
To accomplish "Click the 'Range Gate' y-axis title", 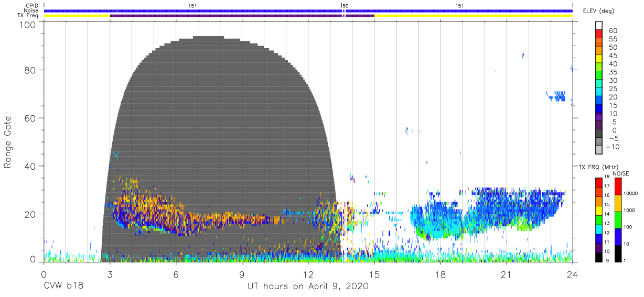I will (8, 142).
